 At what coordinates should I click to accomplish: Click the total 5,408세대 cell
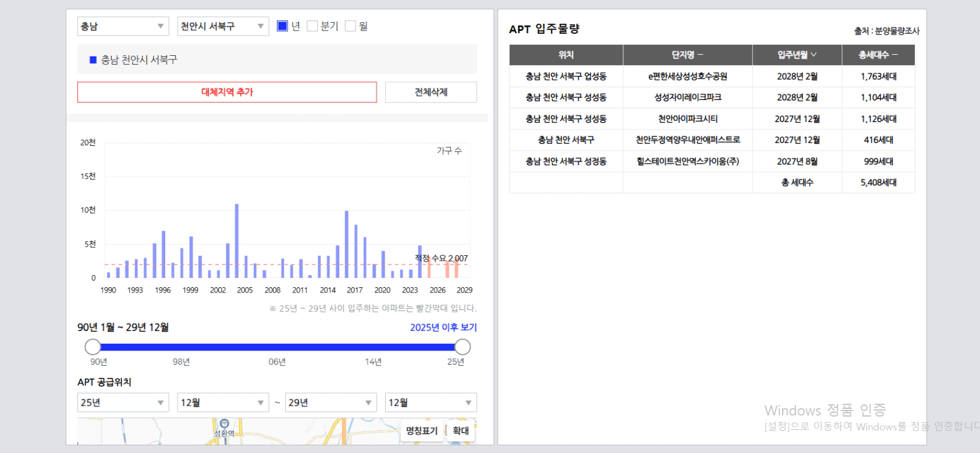click(878, 182)
